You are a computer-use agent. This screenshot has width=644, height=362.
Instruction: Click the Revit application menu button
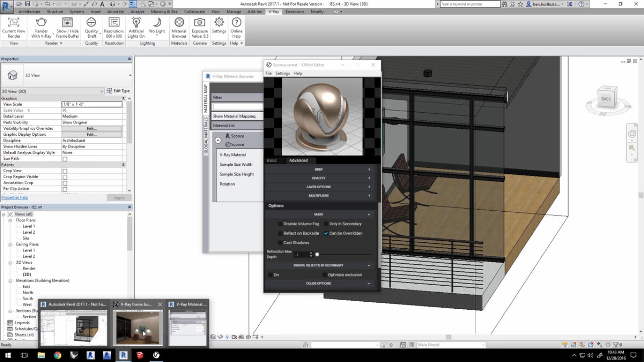click(x=7, y=7)
